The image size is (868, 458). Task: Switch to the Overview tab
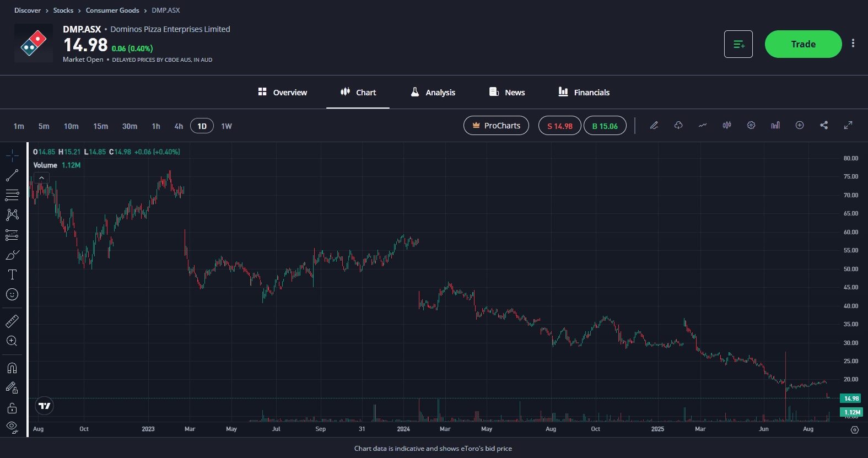pyautogui.click(x=283, y=92)
